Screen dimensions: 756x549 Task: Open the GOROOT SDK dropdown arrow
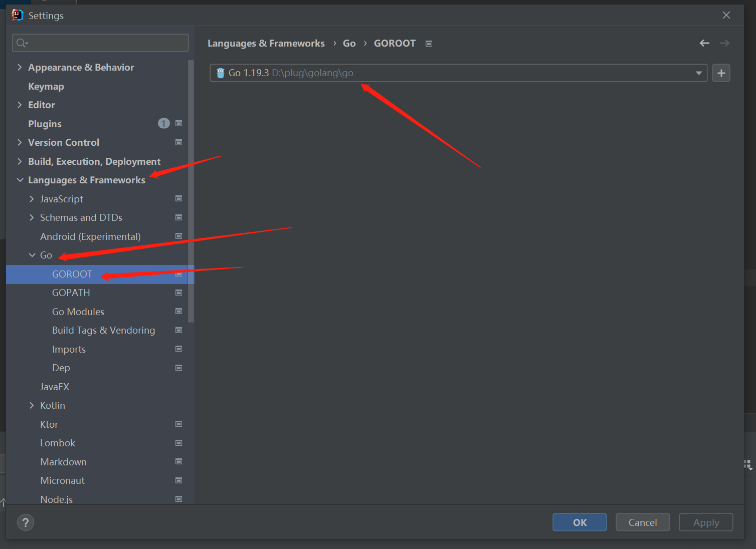click(x=699, y=73)
